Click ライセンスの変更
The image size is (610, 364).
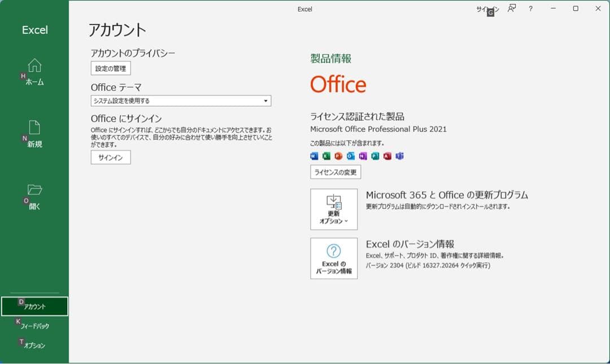[335, 172]
